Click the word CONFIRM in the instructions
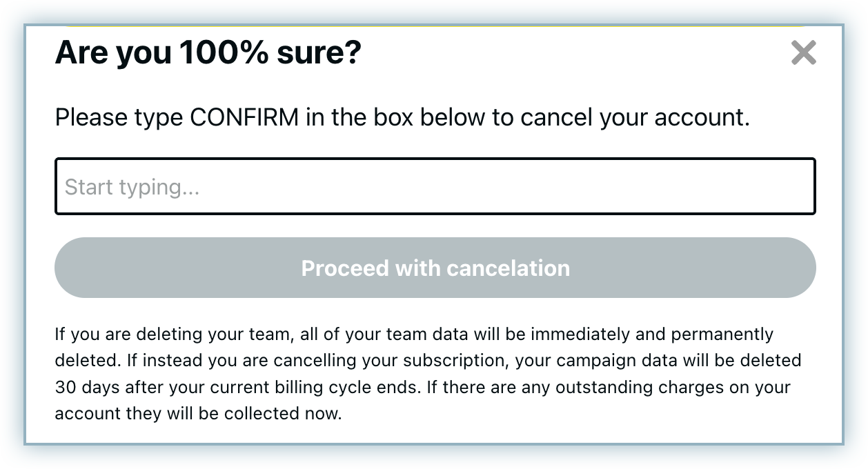Screen dimensions: 868x469 [244, 117]
